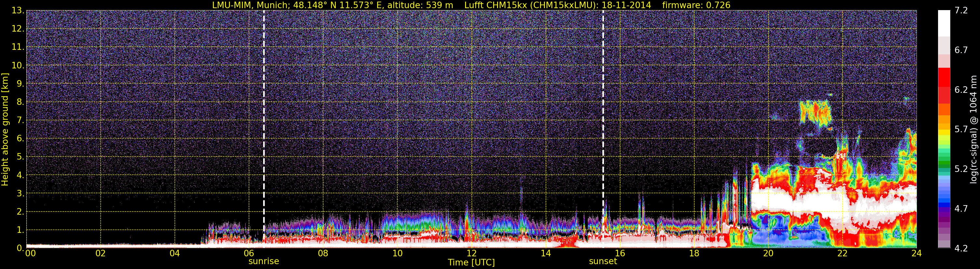
Task: Click the height axis tick label 10
Action: [18, 65]
